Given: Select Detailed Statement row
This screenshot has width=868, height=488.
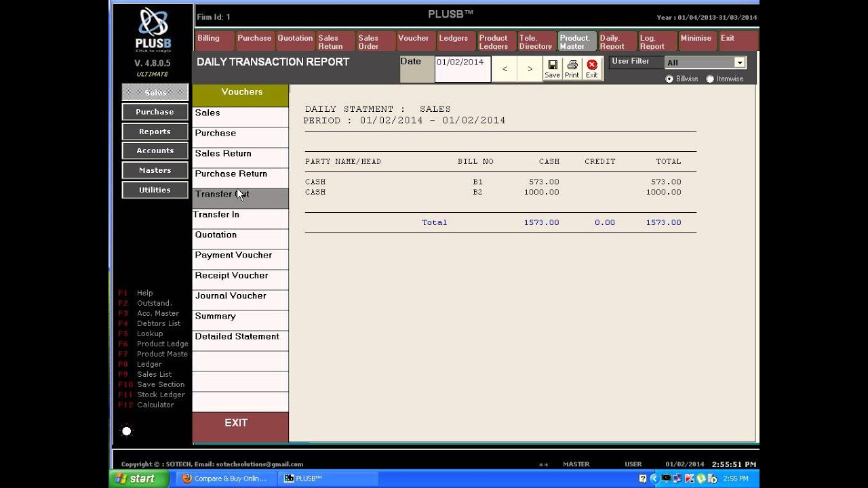Looking at the screenshot, I should point(240,340).
